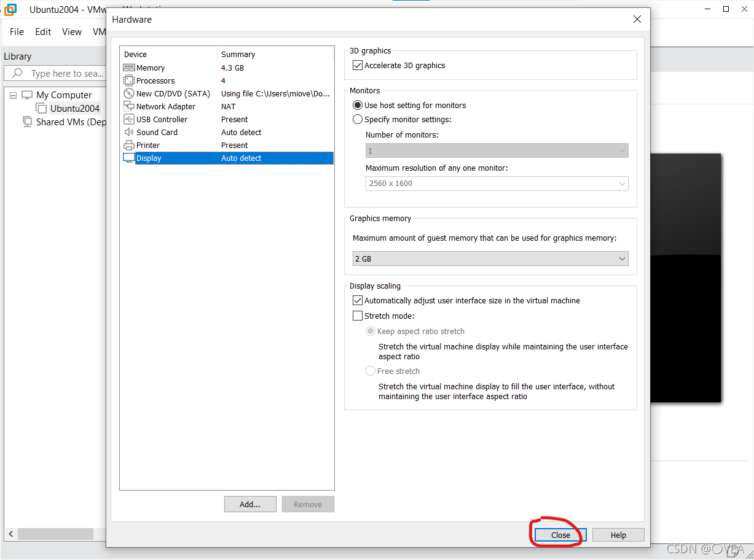Click the Printer device icon
Viewport: 754px width, 560px height.
pyautogui.click(x=128, y=145)
